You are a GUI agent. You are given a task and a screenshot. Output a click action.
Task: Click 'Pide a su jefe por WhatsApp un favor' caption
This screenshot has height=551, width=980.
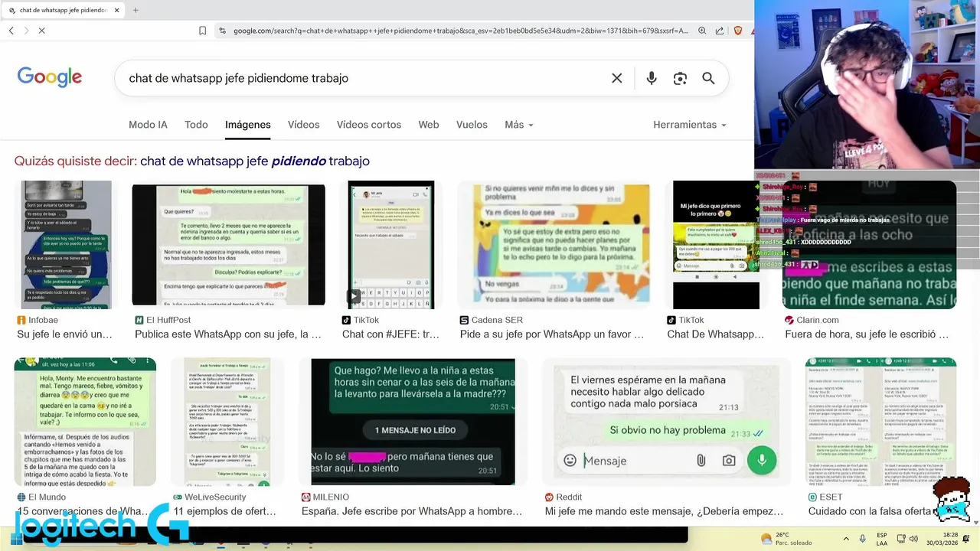pos(552,334)
